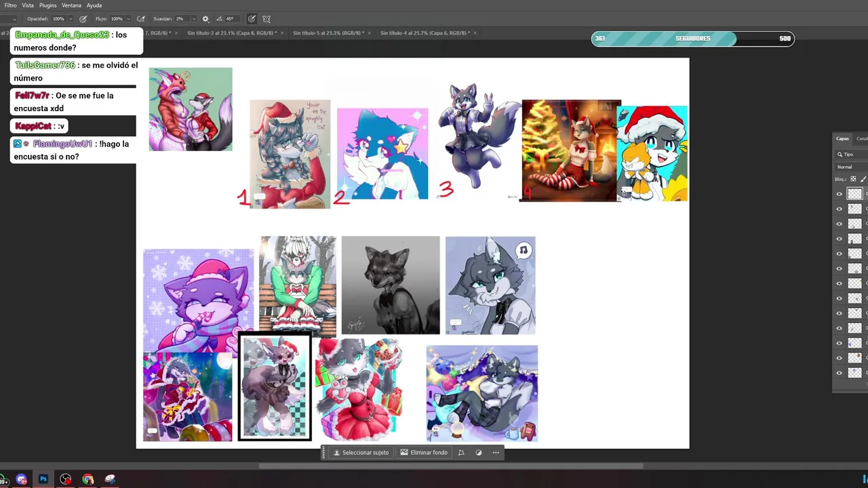Screen dimensions: 868x488
Task: Click Photoshop icon in the taskbar
Action: pos(43,479)
